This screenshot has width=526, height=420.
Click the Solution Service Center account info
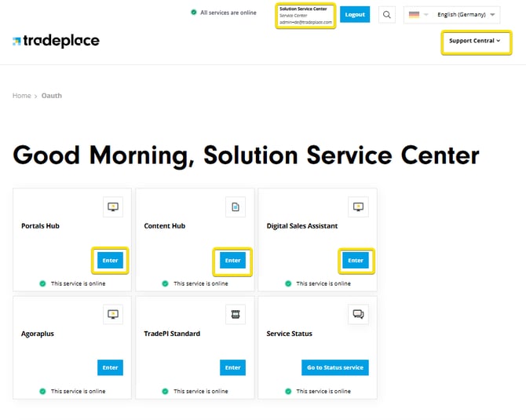pyautogui.click(x=305, y=16)
